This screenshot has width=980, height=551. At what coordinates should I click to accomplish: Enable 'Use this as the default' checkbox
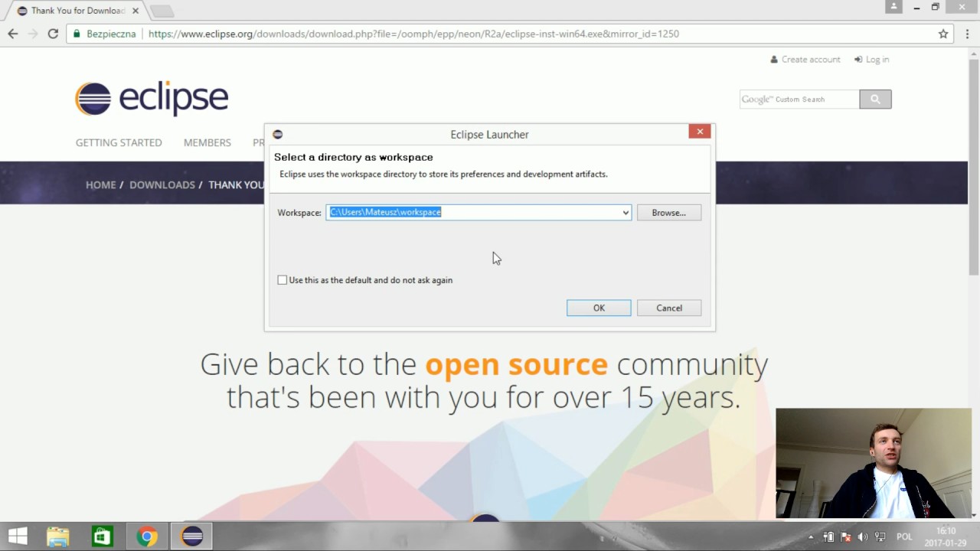click(283, 280)
